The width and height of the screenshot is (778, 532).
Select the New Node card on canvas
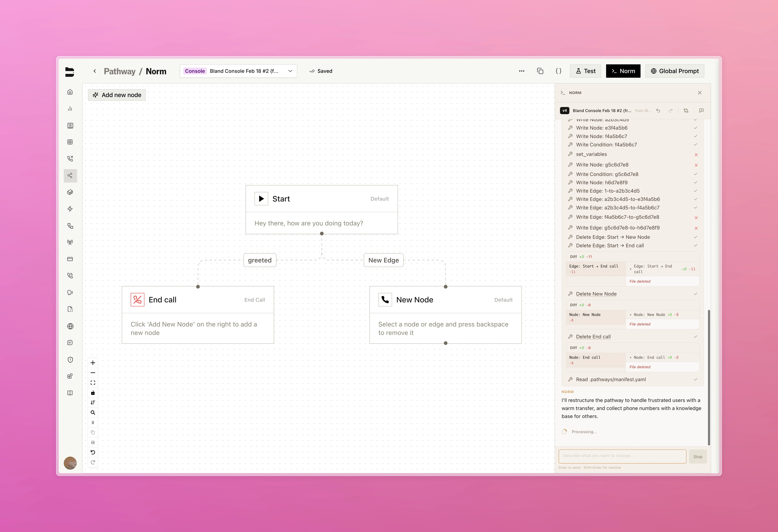(x=445, y=315)
